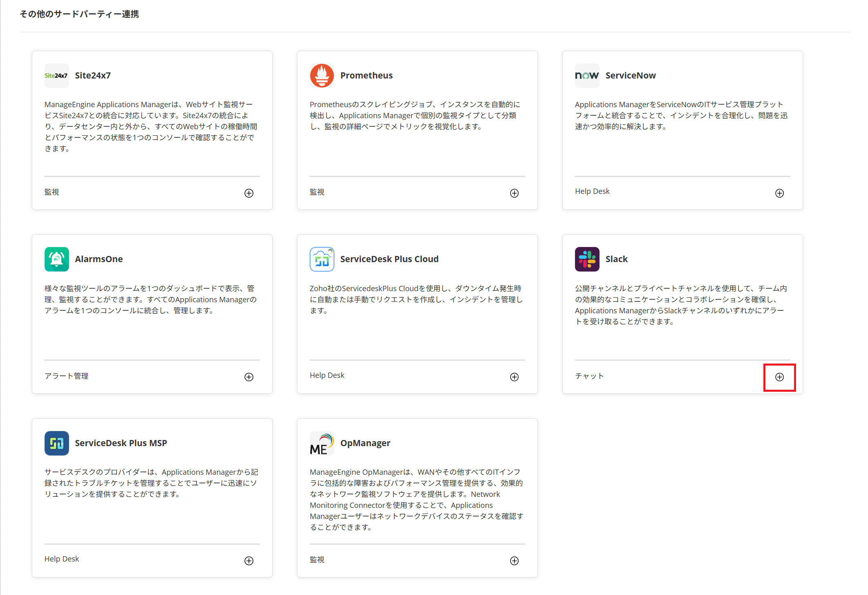Screen dimensions: 868x595
Task: Expand the ServiceNow card plus button
Action: click(779, 193)
